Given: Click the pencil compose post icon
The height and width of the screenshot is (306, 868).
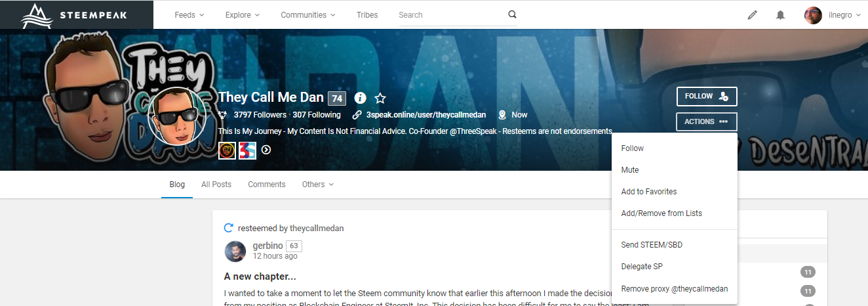Looking at the screenshot, I should (752, 15).
